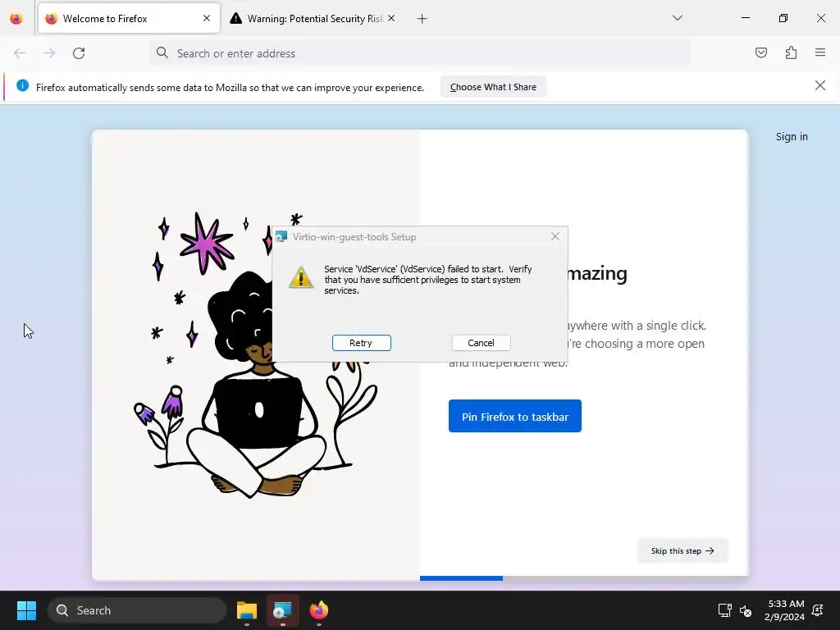This screenshot has height=630, width=840.
Task: Open the Virtio installer taskbar icon
Action: pos(282,610)
